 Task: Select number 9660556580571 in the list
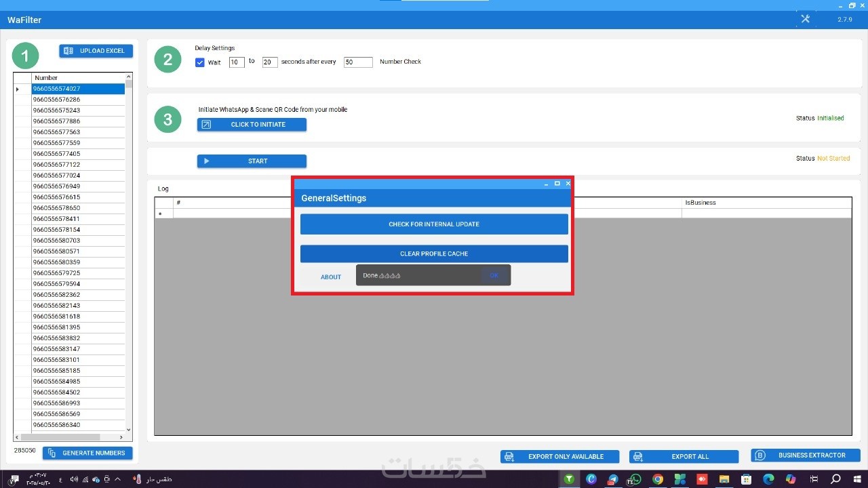click(78, 251)
